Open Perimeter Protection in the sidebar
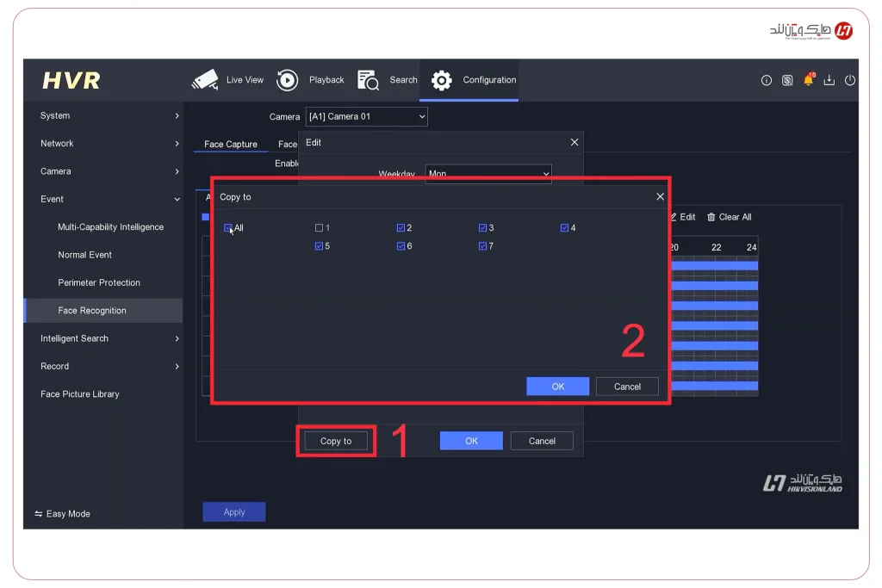 click(x=99, y=282)
